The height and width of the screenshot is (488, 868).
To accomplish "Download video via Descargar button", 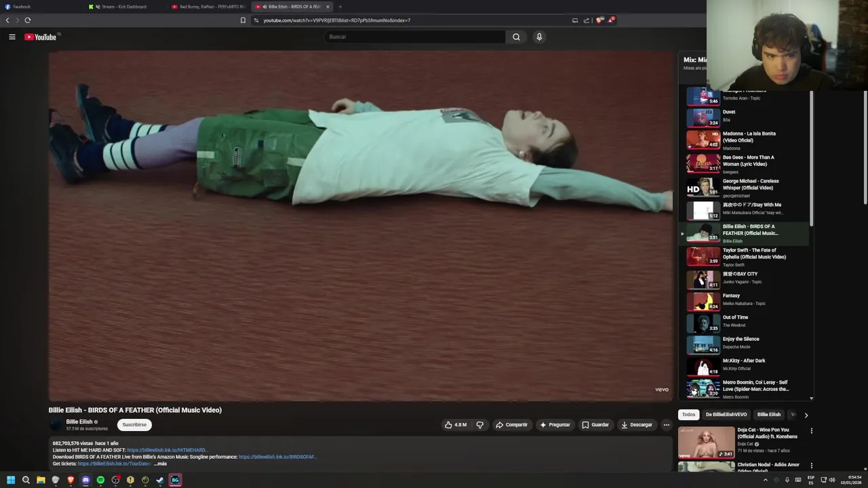I will click(637, 425).
